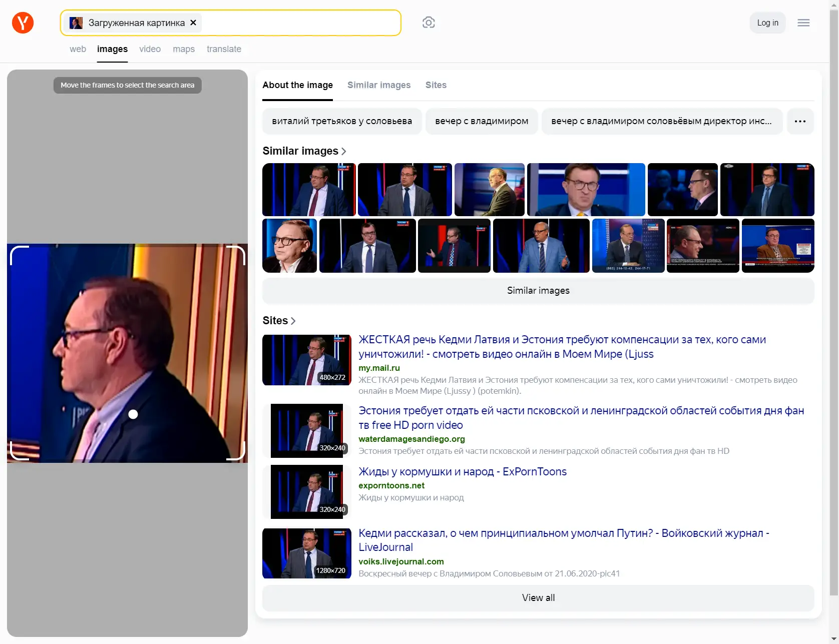Click the Yandex logo icon
The image size is (839, 644).
click(23, 23)
